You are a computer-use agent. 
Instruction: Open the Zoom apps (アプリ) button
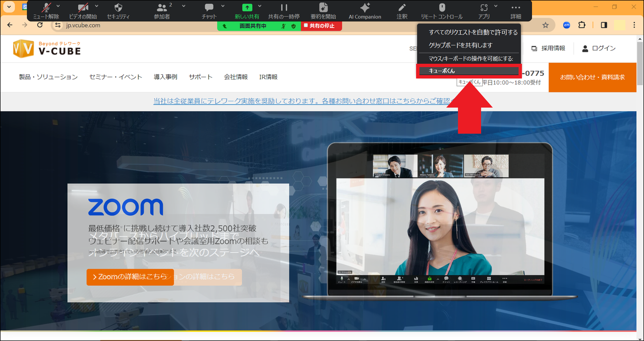coord(484,11)
